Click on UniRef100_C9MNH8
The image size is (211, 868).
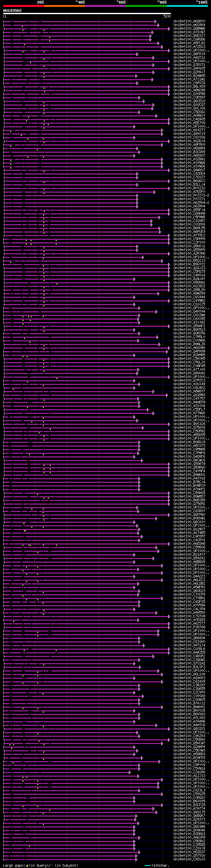pyautogui.click(x=190, y=449)
